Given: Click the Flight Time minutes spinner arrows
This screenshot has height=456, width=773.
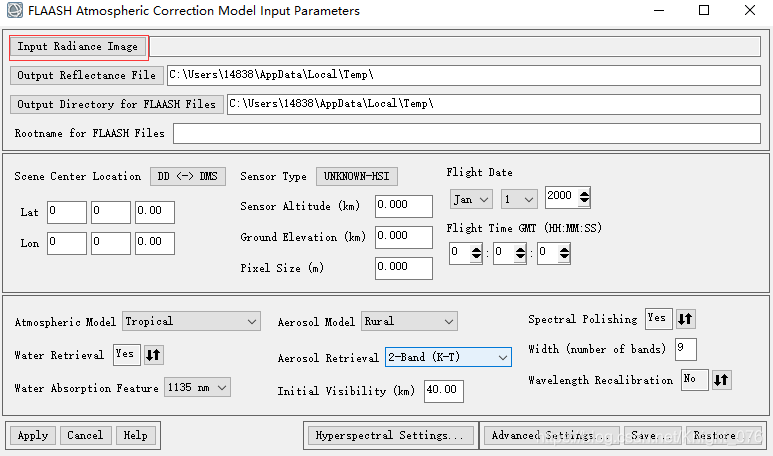Looking at the screenshot, I should [520, 253].
